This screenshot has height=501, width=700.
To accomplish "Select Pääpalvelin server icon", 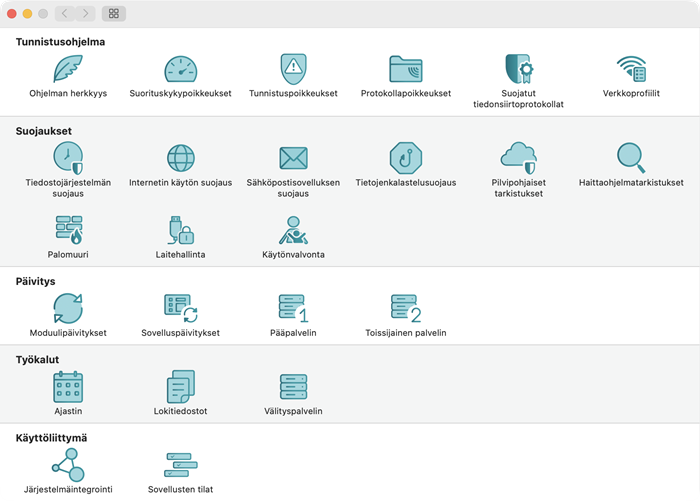I will click(293, 308).
